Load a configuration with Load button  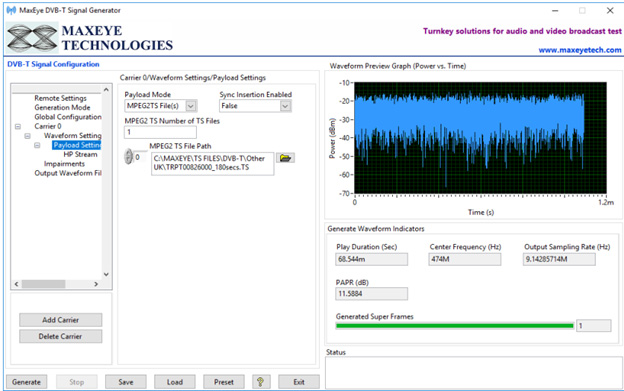tap(175, 382)
